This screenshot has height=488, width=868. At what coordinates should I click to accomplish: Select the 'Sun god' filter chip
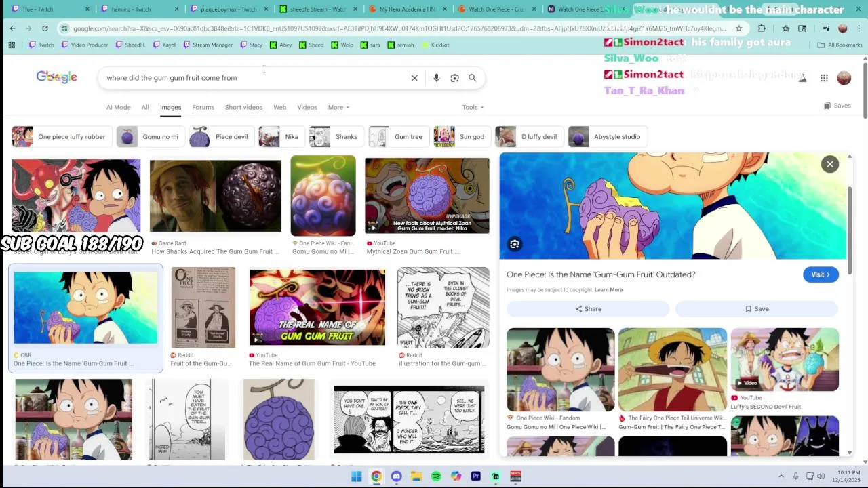(x=462, y=136)
